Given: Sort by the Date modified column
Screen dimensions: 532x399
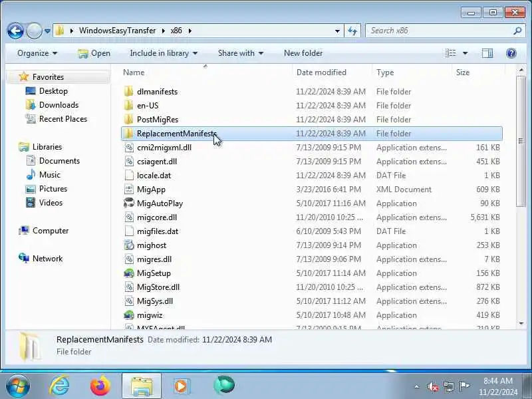Looking at the screenshot, I should (x=321, y=72).
